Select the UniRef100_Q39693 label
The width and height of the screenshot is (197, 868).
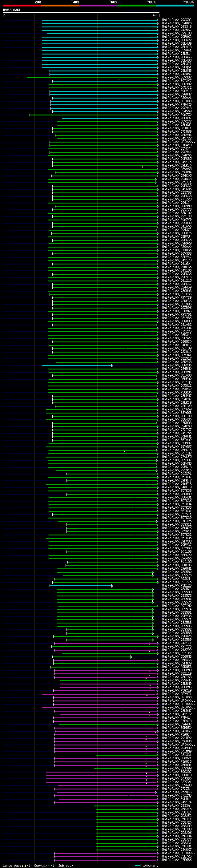coord(177,785)
